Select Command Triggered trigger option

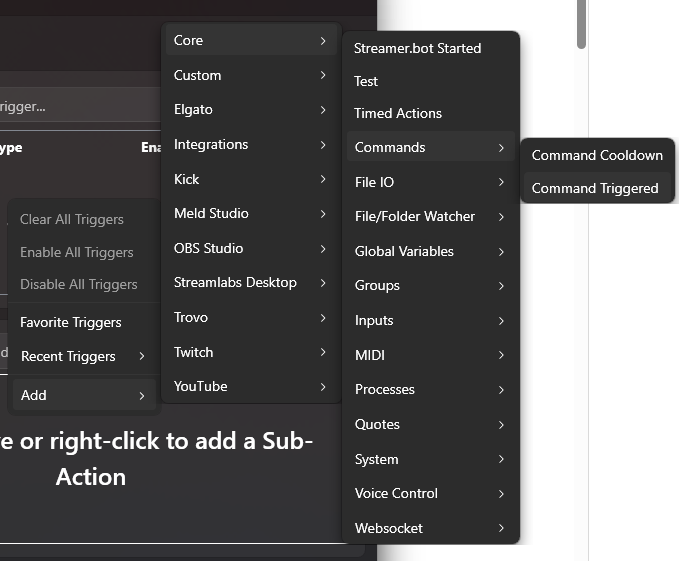pos(596,188)
